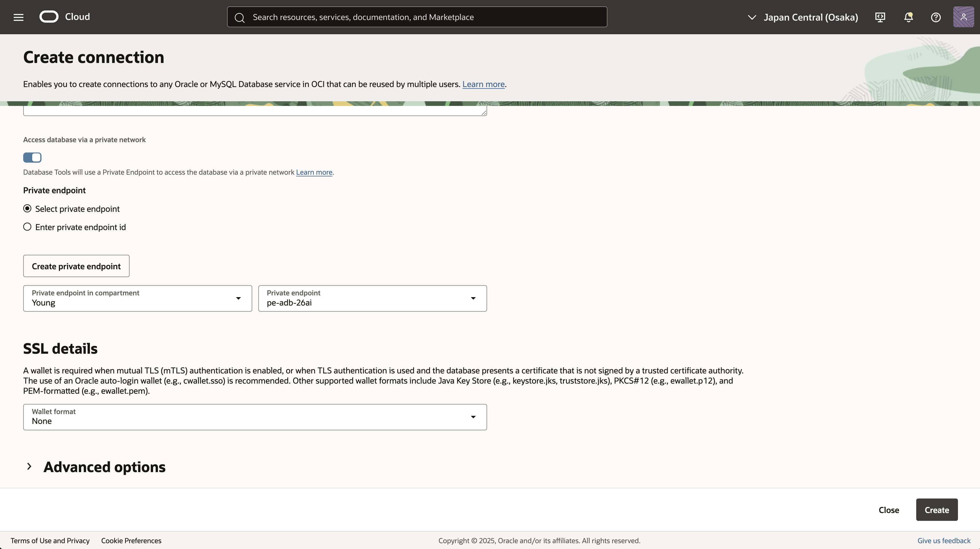Open the Help question mark icon
Viewport: 980px width, 549px height.
coord(936,17)
